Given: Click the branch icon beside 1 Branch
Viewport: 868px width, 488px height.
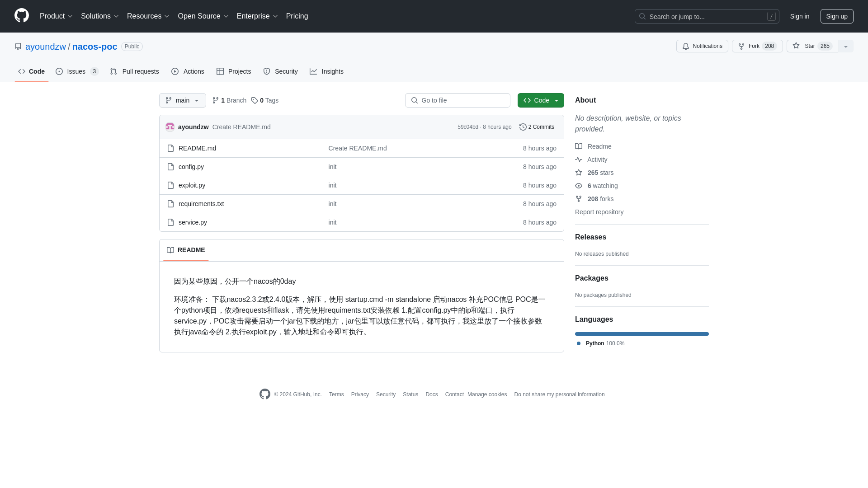Looking at the screenshot, I should [216, 100].
